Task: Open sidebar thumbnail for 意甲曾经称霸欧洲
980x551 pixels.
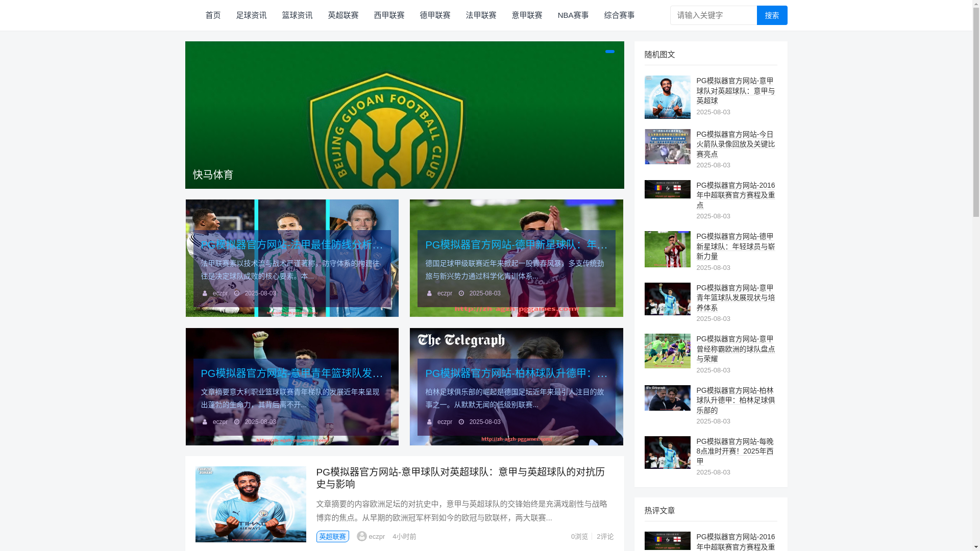Action: click(x=667, y=351)
